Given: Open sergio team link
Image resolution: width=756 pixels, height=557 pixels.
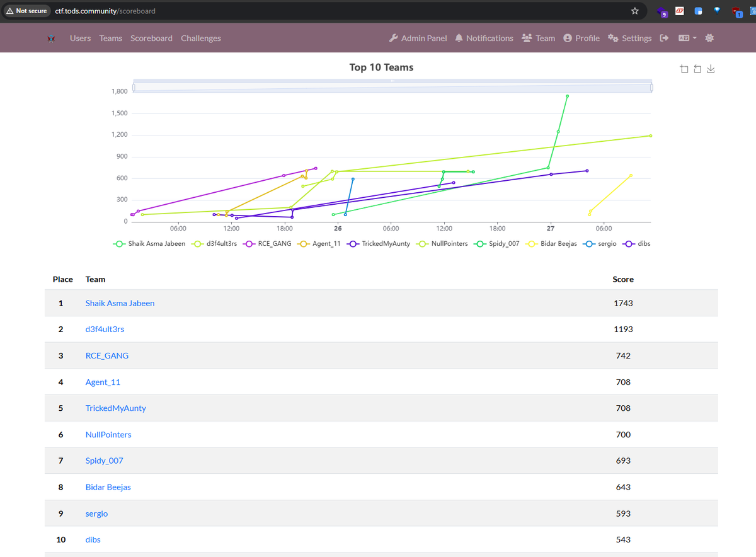Looking at the screenshot, I should pos(96,514).
